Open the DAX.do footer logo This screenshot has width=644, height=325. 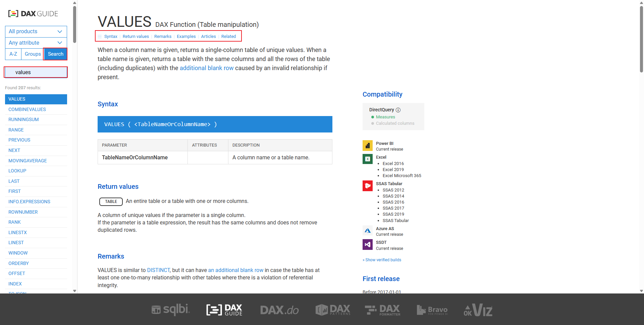point(279,310)
